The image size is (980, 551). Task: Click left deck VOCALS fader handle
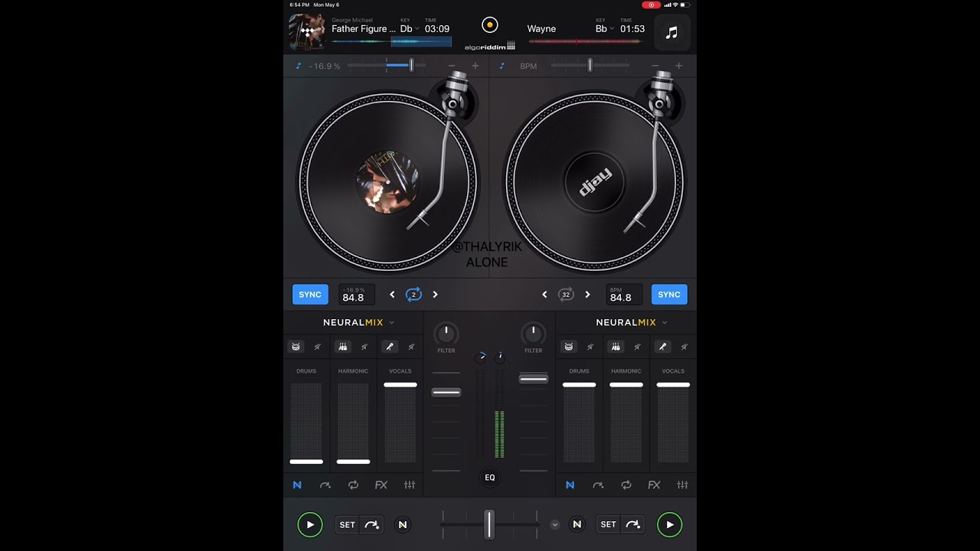pyautogui.click(x=400, y=385)
